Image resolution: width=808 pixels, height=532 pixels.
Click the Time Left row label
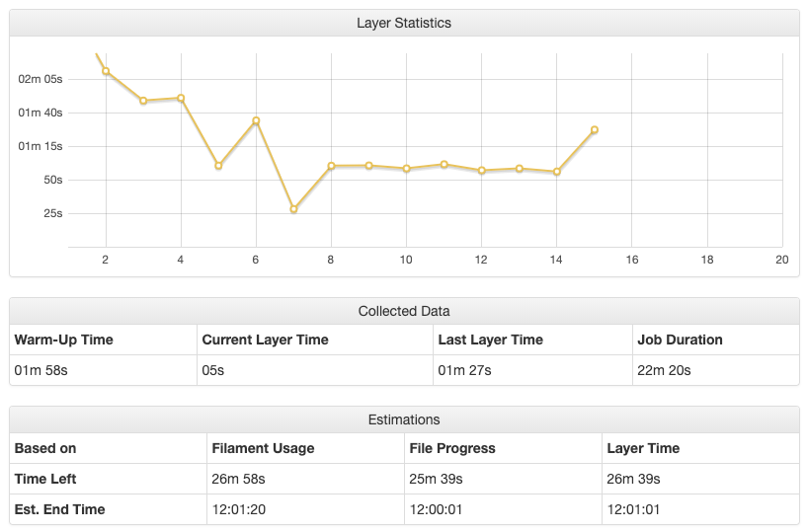tap(45, 479)
